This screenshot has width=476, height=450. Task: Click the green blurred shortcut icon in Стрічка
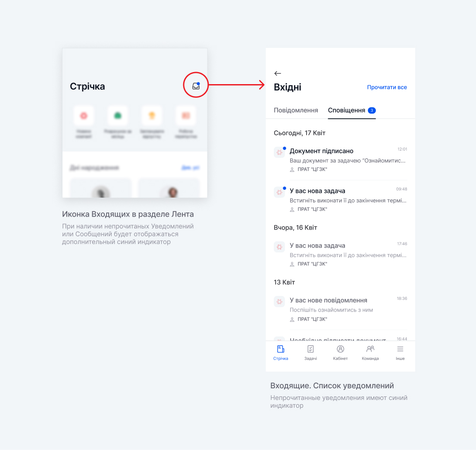[x=118, y=116]
